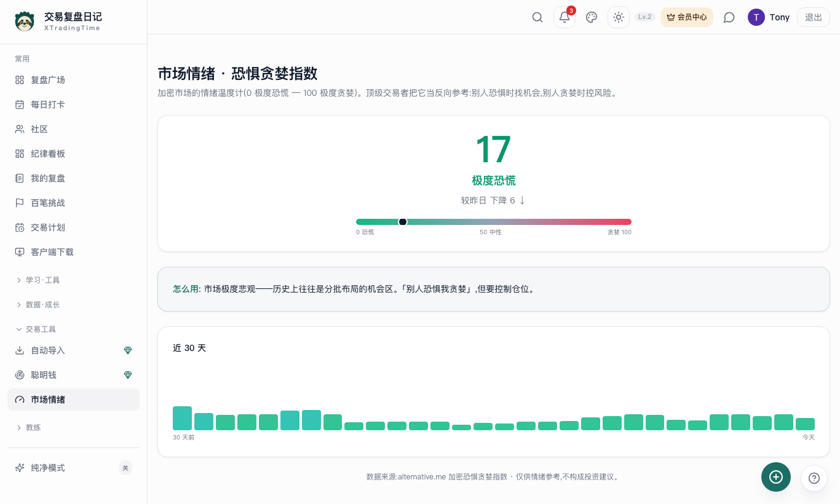Open 会员中心 member center

(x=687, y=17)
